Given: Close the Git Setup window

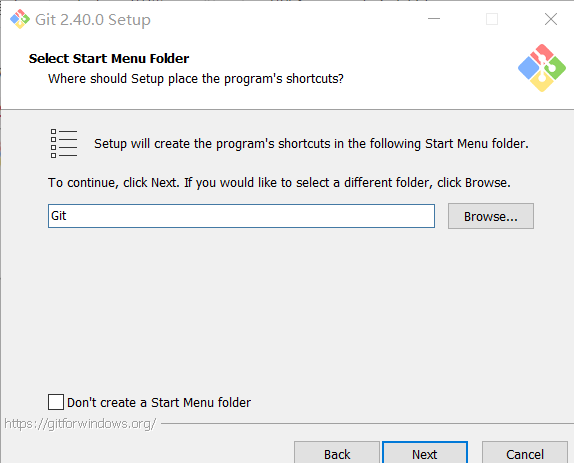Looking at the screenshot, I should [x=551, y=19].
